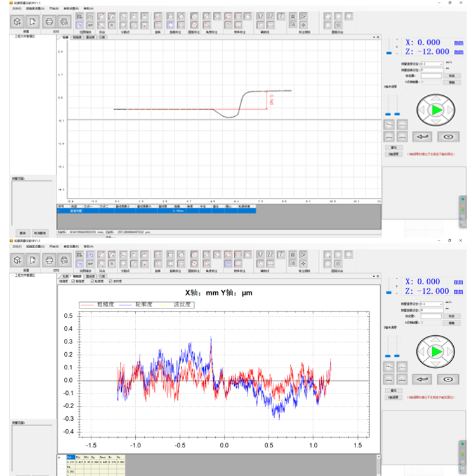Image resolution: width=476 pixels, height=476 pixels.
Task: Click the green play button in upper window
Action: tap(436, 110)
